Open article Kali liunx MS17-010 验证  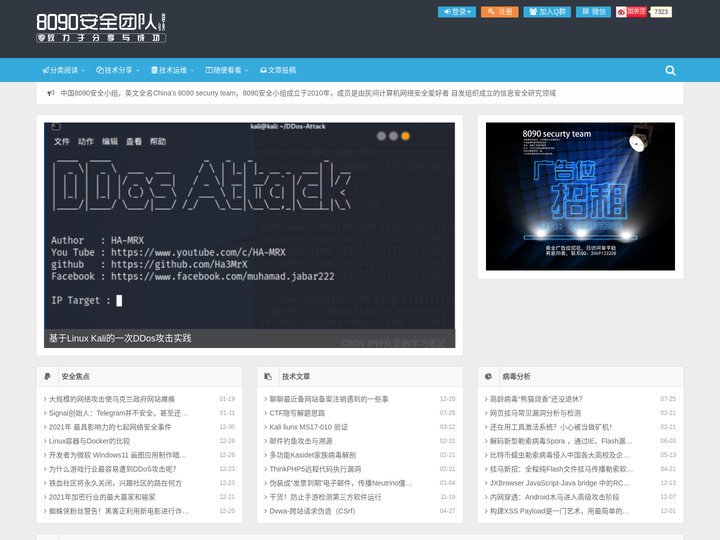[309, 427]
